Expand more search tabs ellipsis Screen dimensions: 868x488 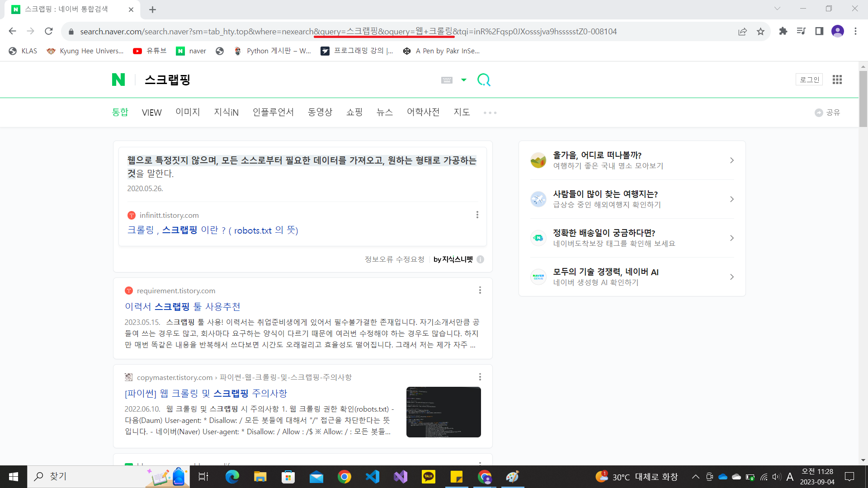[490, 113]
